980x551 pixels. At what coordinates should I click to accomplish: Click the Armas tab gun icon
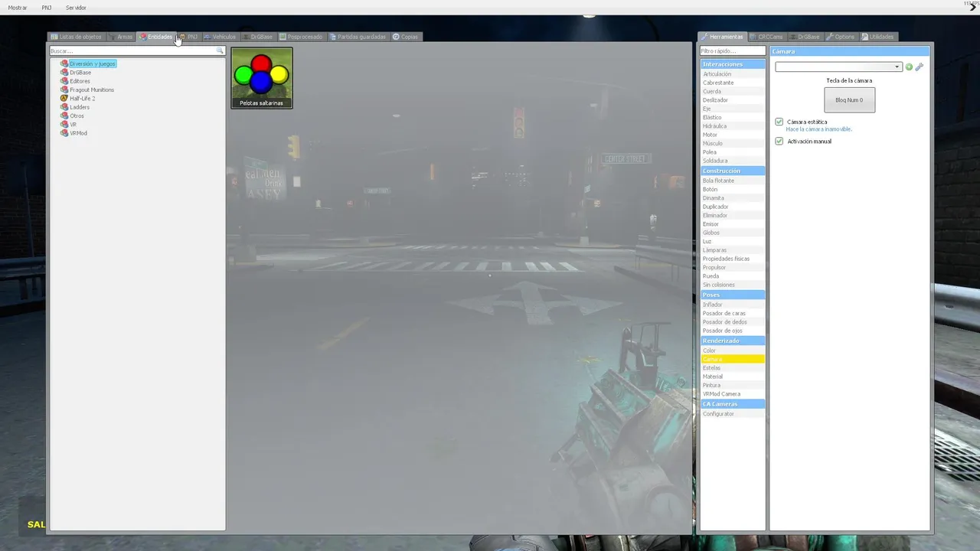[x=112, y=37]
